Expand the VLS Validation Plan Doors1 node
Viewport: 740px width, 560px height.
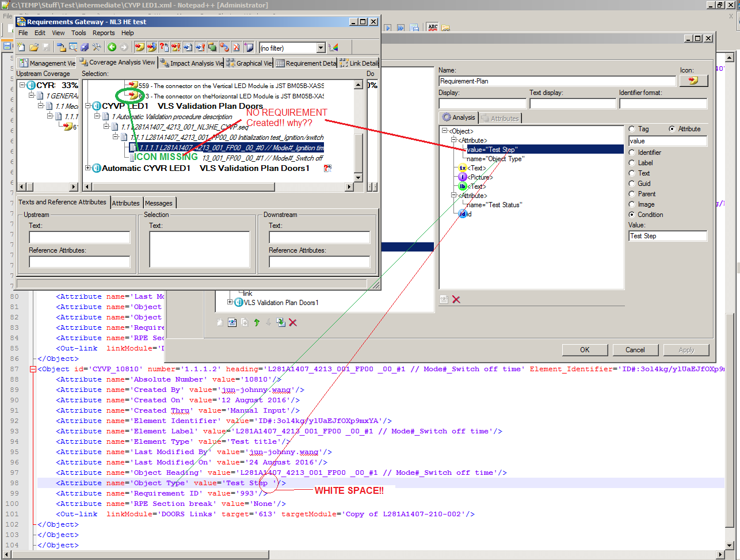coord(231,302)
